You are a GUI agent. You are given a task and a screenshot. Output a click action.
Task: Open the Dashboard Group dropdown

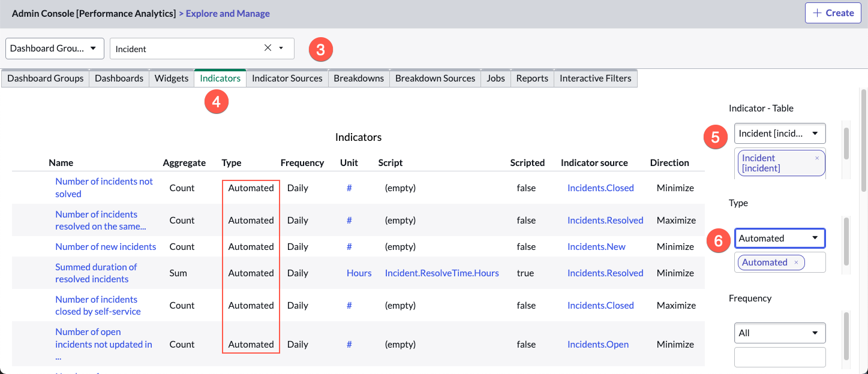tap(55, 49)
